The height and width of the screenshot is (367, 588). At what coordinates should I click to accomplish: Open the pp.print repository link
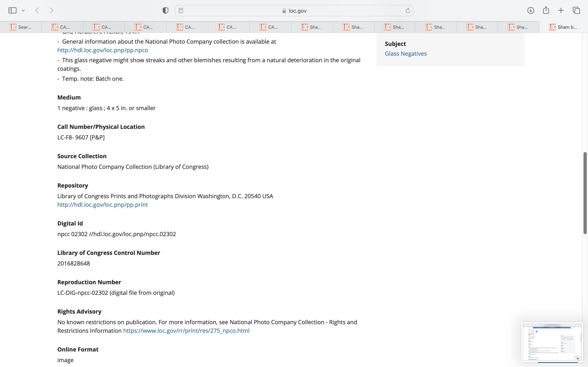point(102,205)
